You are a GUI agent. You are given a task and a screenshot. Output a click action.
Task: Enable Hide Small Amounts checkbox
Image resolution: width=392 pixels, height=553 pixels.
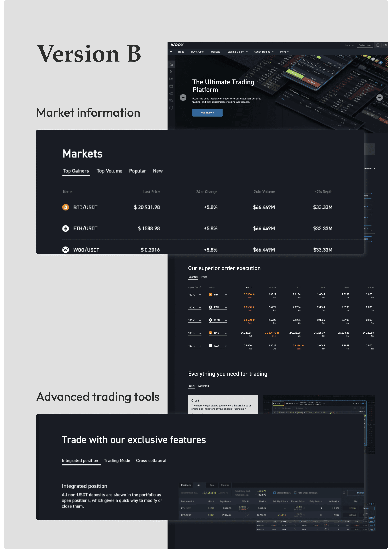(x=295, y=493)
